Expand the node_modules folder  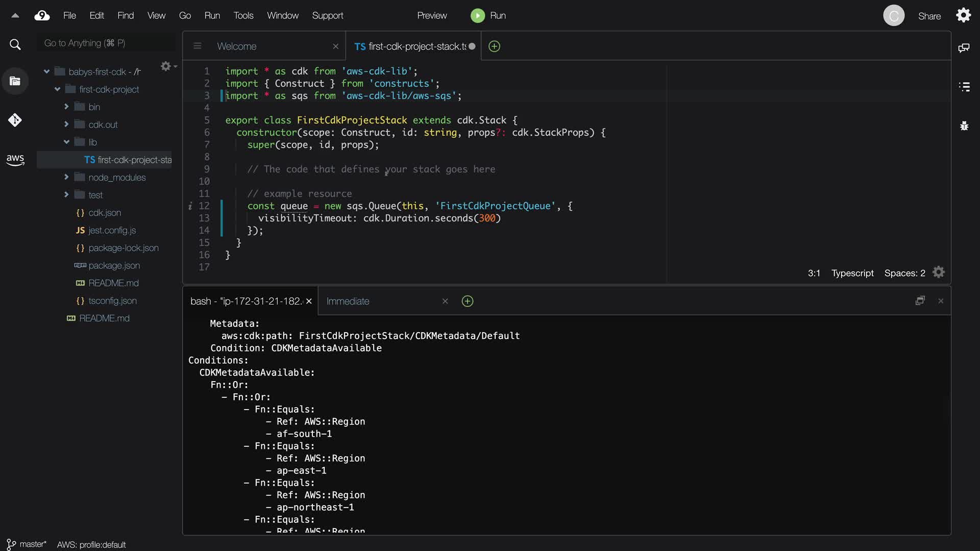(66, 177)
